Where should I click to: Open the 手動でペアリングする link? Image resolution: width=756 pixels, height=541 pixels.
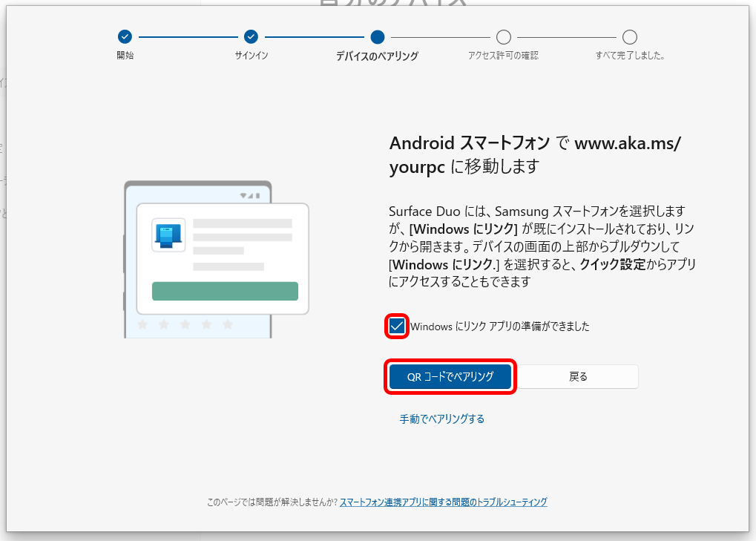tap(441, 419)
